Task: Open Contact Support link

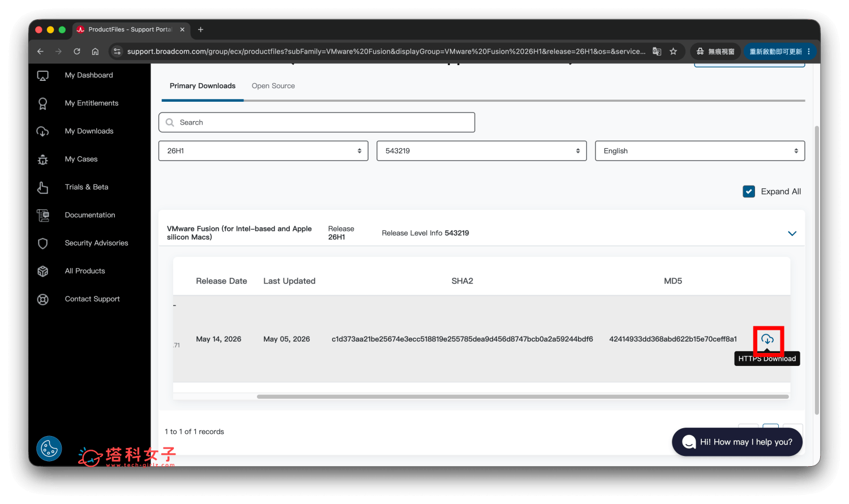Action: click(x=92, y=299)
